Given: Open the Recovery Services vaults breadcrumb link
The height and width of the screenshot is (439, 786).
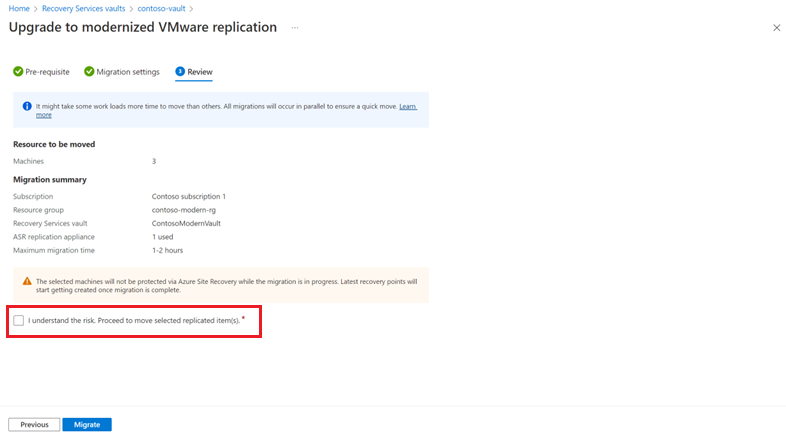Looking at the screenshot, I should [x=84, y=9].
